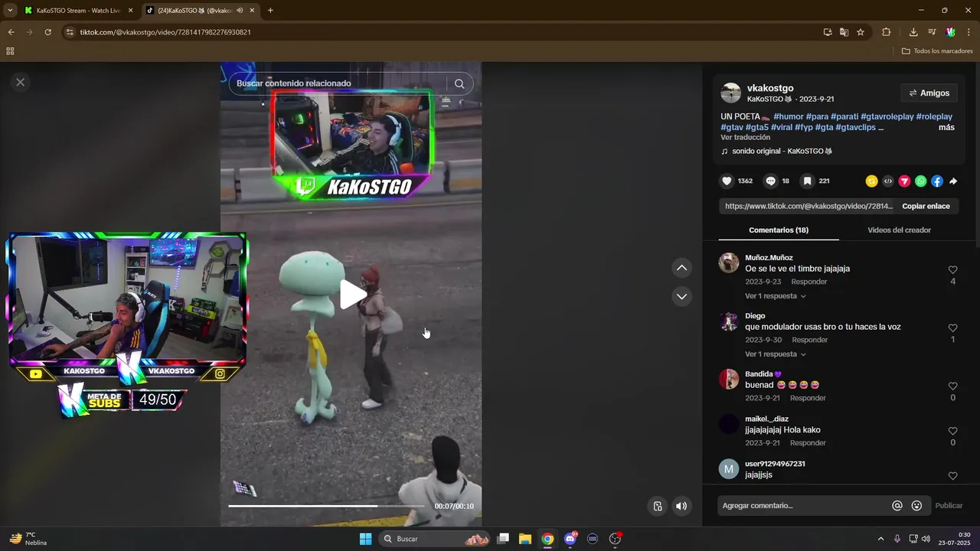The image size is (980, 551).
Task: Open the media controls icon
Action: 932,32
